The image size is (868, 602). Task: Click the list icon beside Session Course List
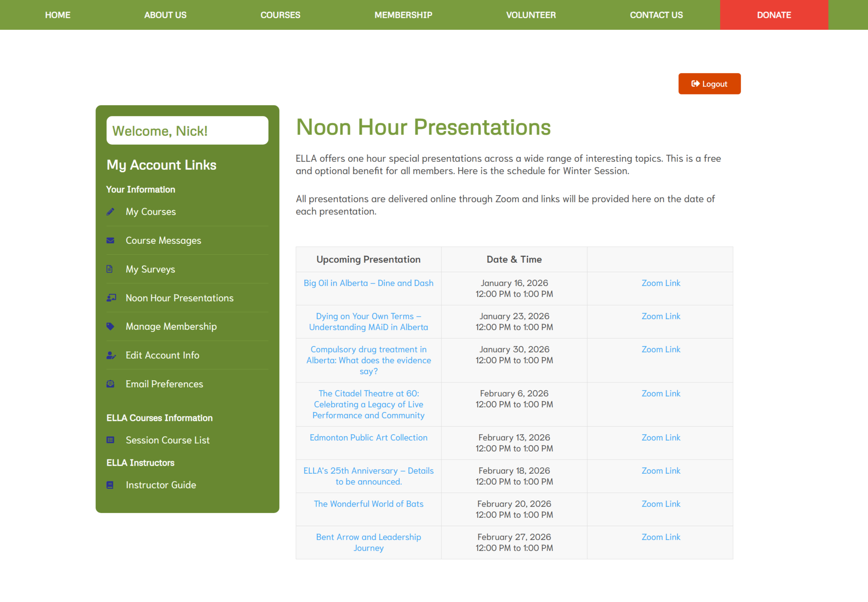point(110,440)
